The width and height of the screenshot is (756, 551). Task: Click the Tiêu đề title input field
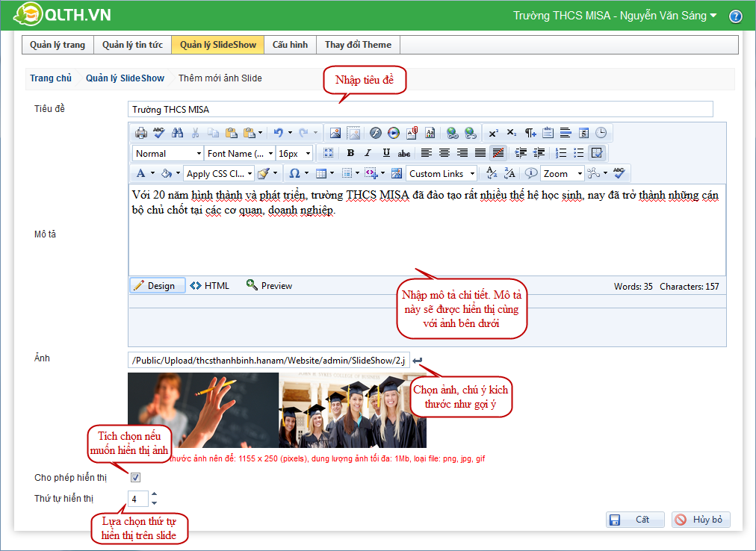point(420,110)
